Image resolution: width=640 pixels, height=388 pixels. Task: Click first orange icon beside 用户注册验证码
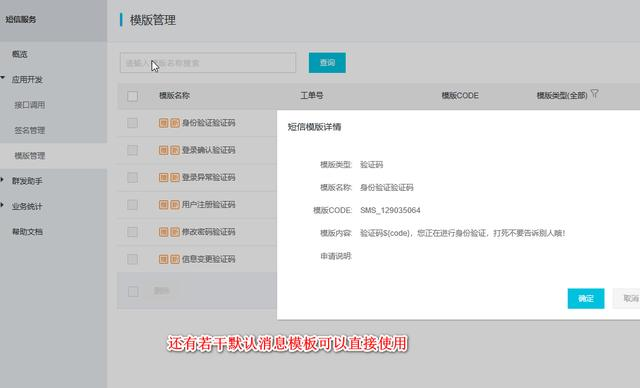[x=164, y=204]
